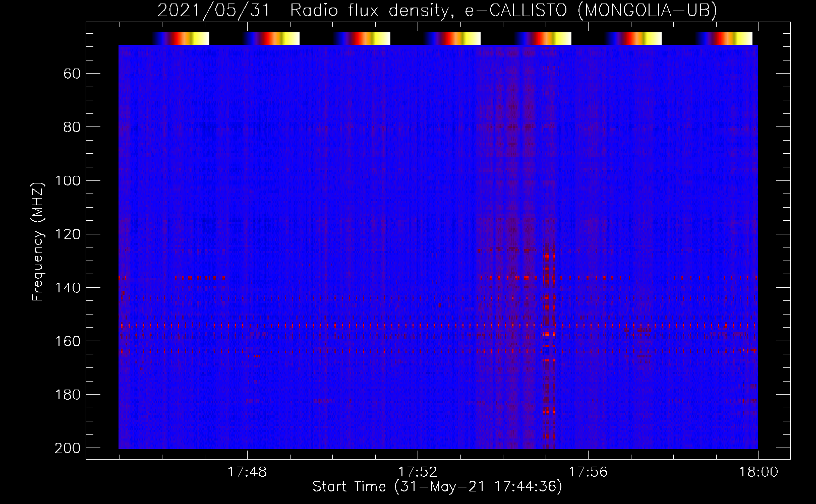The width and height of the screenshot is (816, 504).
Task: Click the 80 MHz frequency label
Action: coord(72,128)
